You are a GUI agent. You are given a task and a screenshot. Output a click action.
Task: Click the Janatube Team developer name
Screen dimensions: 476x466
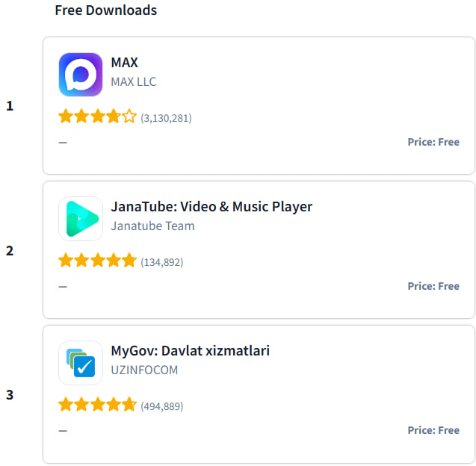[x=152, y=226]
